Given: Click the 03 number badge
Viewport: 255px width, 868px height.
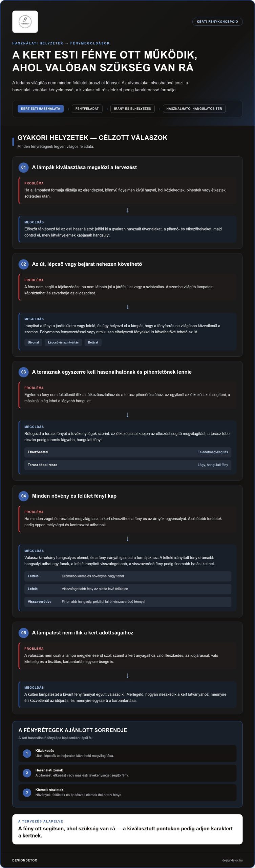Looking at the screenshot, I should 23,372.
